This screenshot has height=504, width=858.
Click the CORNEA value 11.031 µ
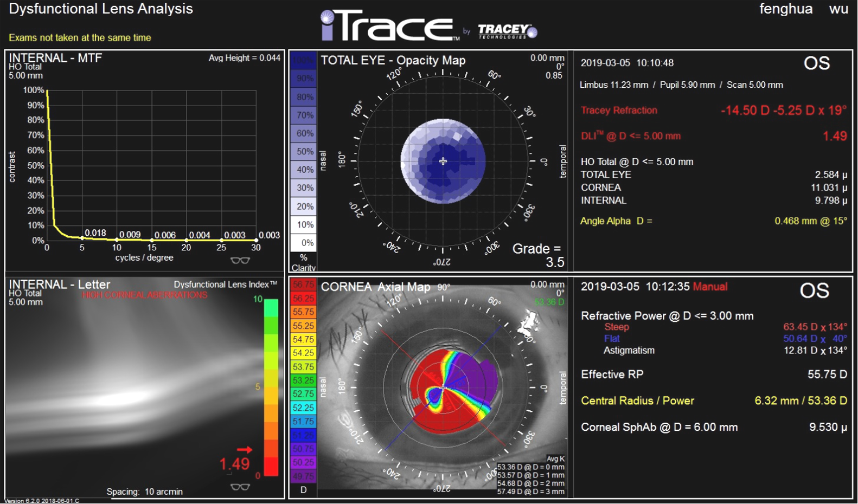[x=829, y=188]
